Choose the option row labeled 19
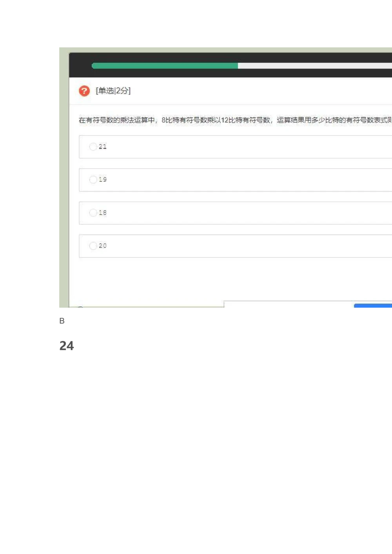The image size is (392, 554). coord(235,179)
